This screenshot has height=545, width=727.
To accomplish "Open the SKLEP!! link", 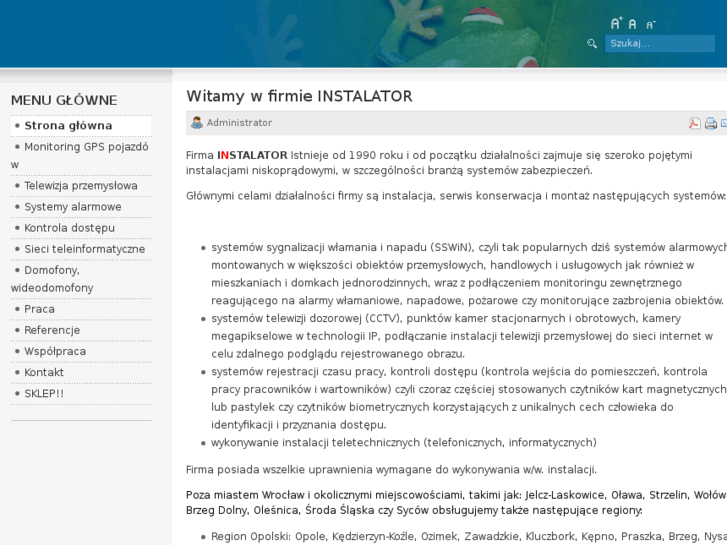I will [x=81, y=393].
